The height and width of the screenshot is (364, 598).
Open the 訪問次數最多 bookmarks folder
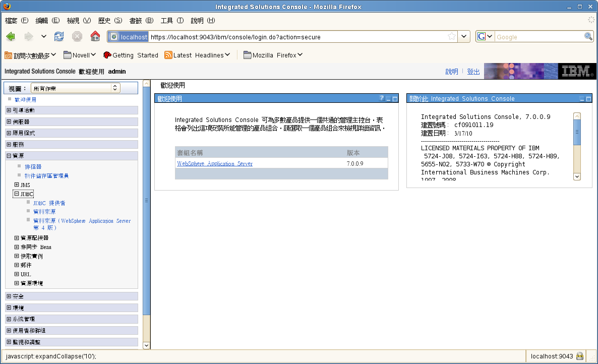click(x=30, y=55)
